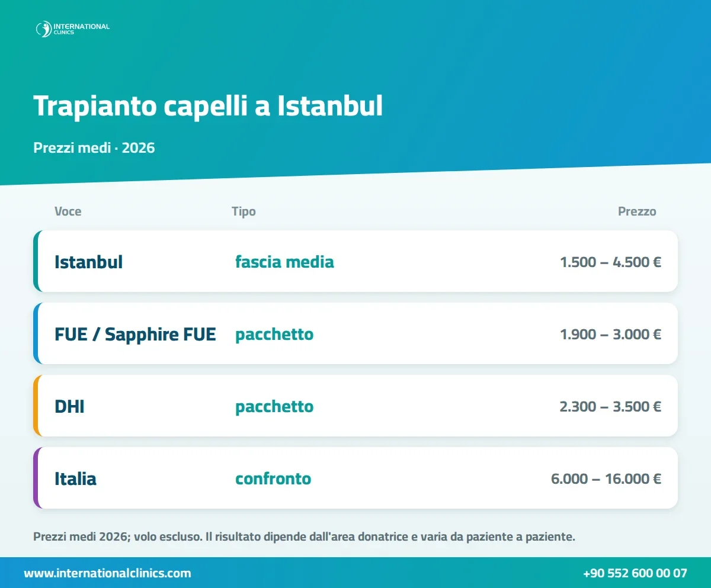Click the "INTERNATIONAL CLINICS" logo text

pyautogui.click(x=81, y=29)
